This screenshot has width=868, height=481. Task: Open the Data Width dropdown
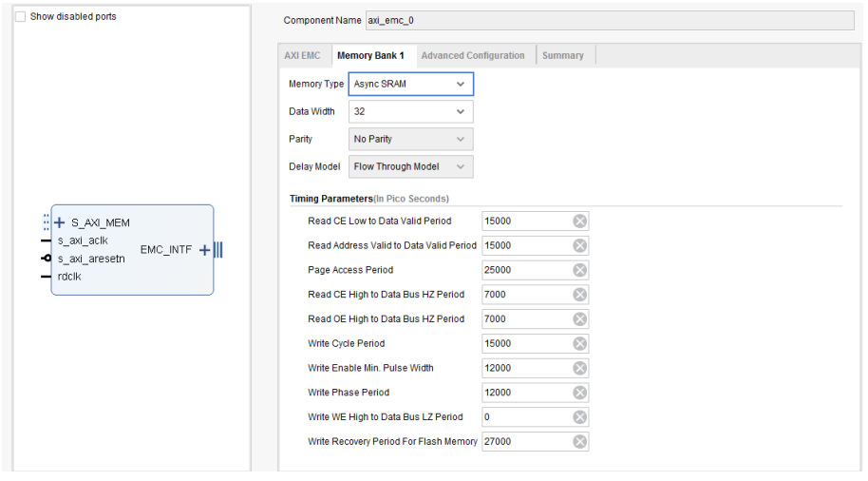coord(410,112)
